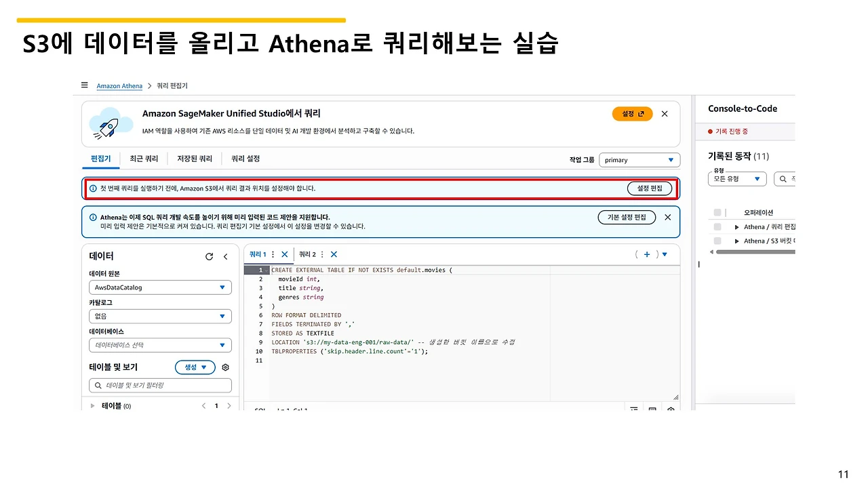Image resolution: width=868 pixels, height=488 pixels.
Task: Open the 카탈로그 dropdown
Action: click(x=160, y=316)
